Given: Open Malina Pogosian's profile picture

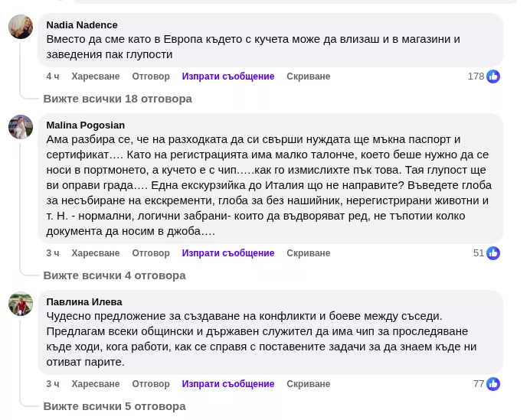Looking at the screenshot, I should point(21,127).
